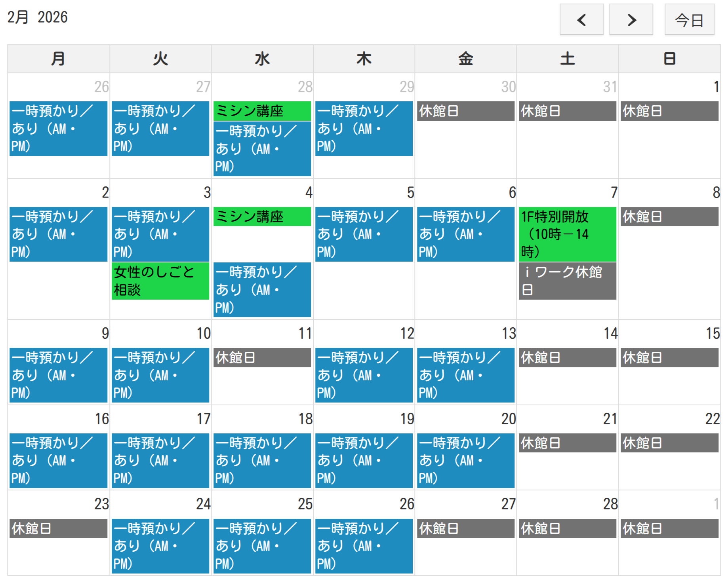Screen dimensions: 728x583
Task: Click 休館日 entry on February 23
Action: [58, 528]
